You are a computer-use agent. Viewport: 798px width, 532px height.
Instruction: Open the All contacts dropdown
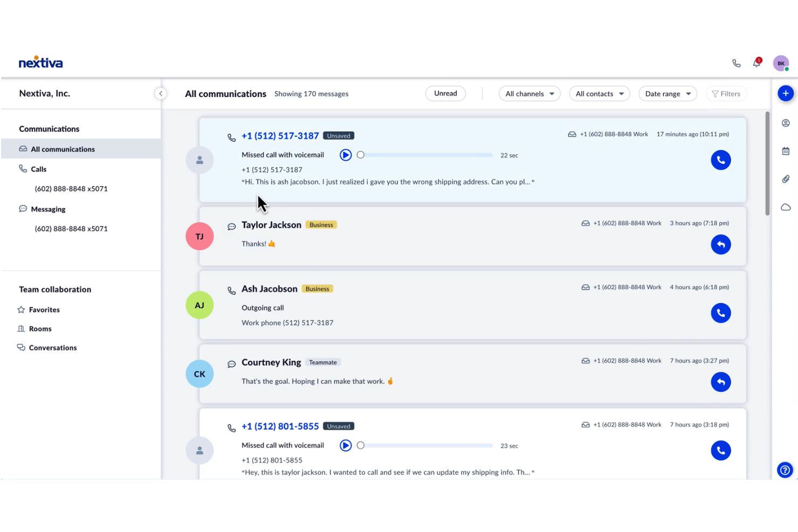pyautogui.click(x=599, y=93)
